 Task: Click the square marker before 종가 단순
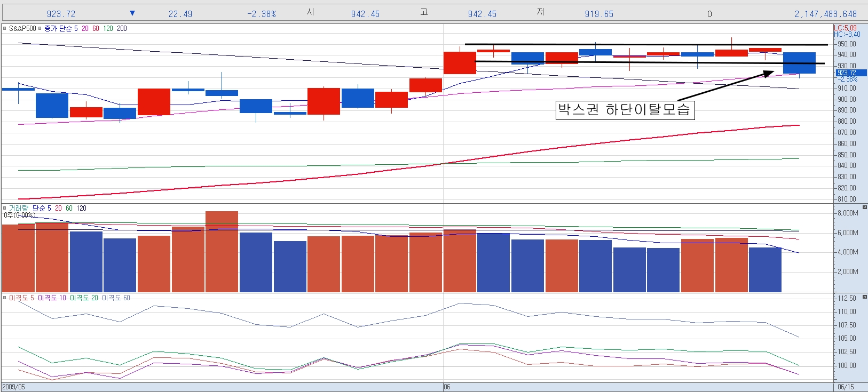click(40, 29)
